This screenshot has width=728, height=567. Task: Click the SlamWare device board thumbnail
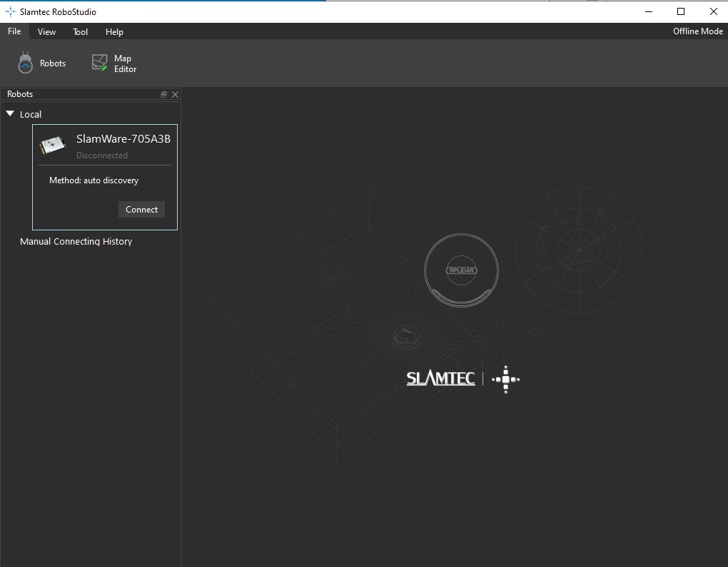53,145
